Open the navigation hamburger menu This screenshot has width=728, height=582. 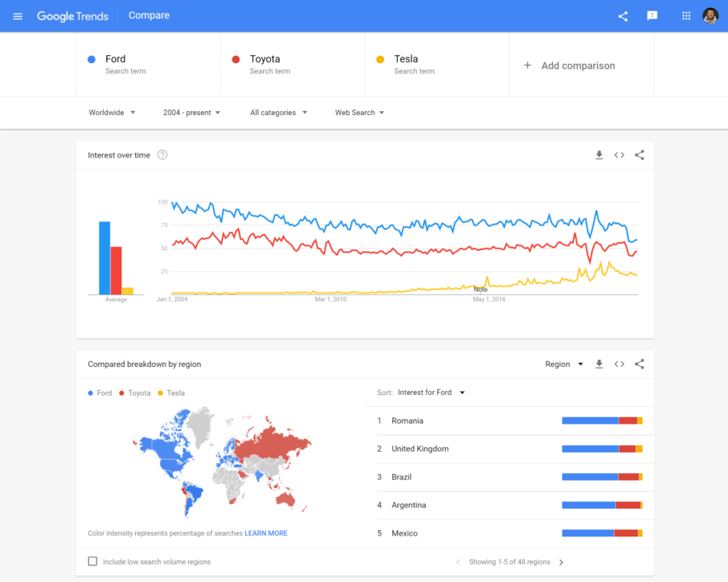(18, 15)
